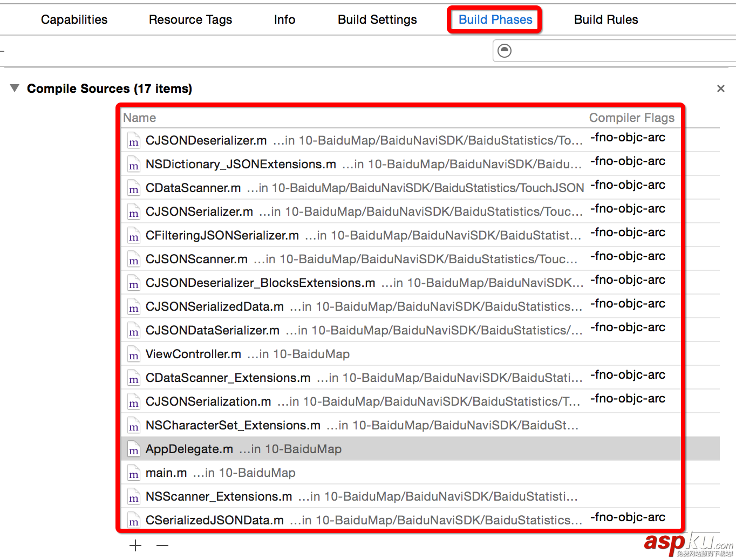Select the Build Phases tab

point(495,20)
